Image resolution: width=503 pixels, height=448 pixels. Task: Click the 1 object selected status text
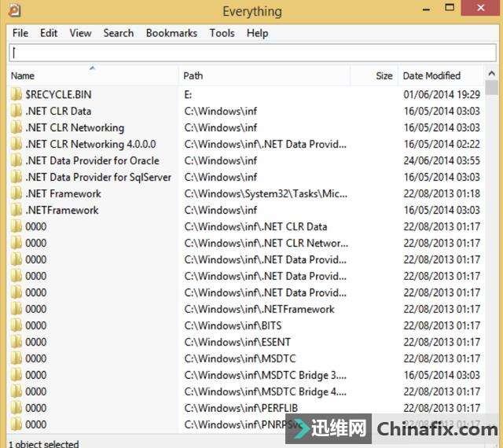tap(44, 444)
